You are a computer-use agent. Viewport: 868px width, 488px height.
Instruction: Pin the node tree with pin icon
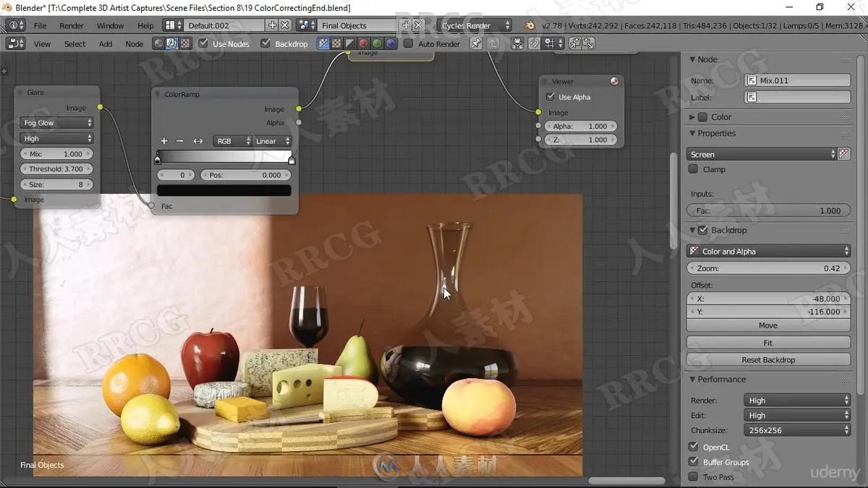[x=476, y=43]
